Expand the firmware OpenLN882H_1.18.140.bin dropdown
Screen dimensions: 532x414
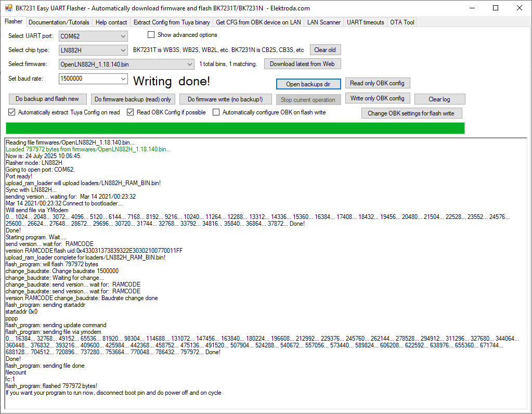pos(189,64)
